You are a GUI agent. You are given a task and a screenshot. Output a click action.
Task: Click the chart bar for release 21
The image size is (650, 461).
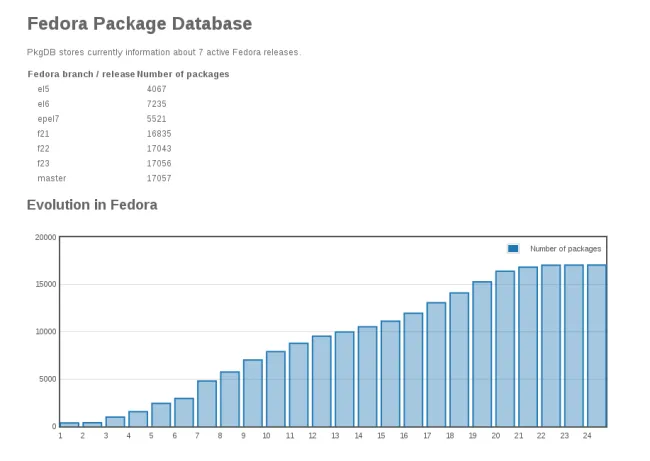click(528, 347)
